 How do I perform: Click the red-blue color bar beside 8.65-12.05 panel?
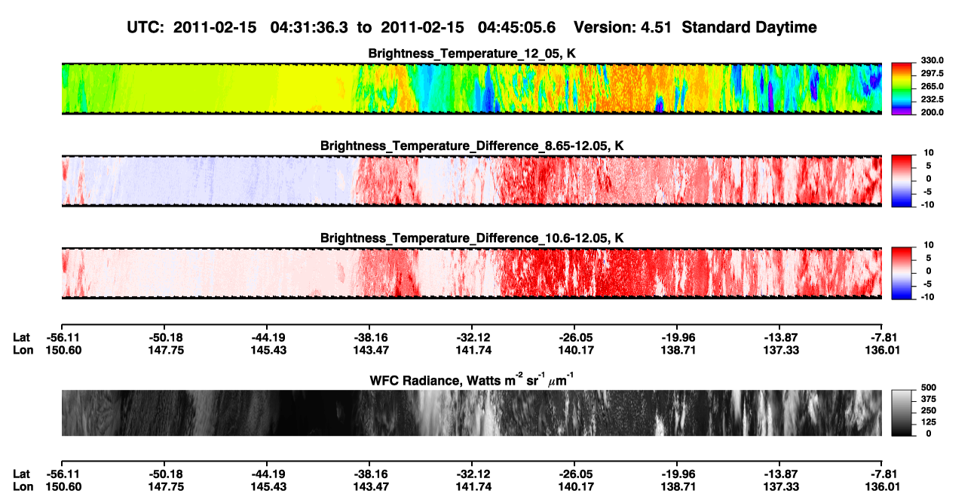(902, 181)
